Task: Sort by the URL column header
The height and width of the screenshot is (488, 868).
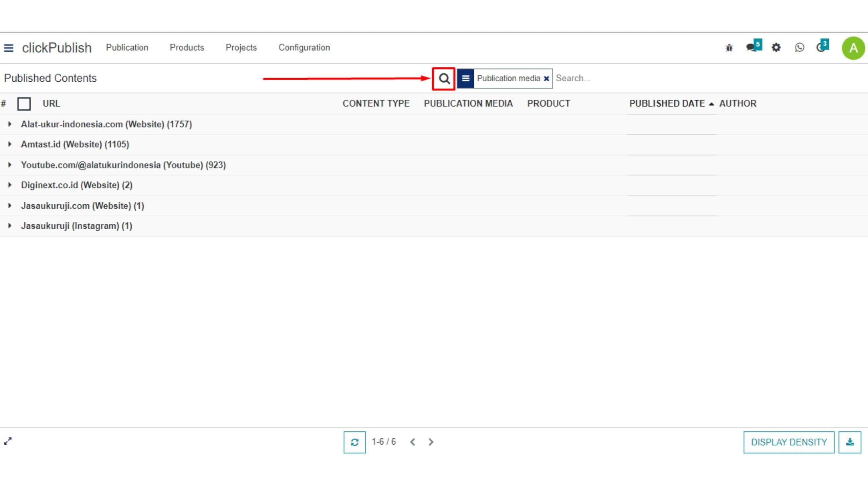Action: coord(51,103)
